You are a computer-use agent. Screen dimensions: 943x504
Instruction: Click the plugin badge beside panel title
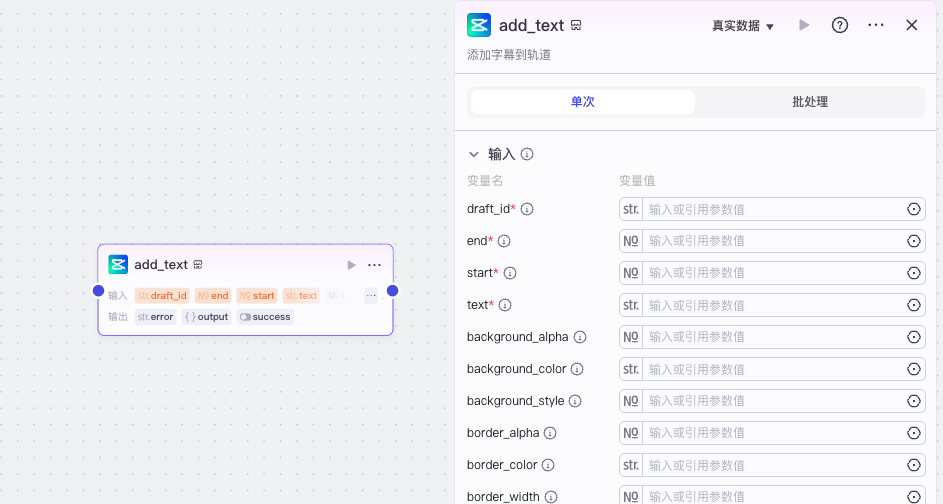coord(576,25)
